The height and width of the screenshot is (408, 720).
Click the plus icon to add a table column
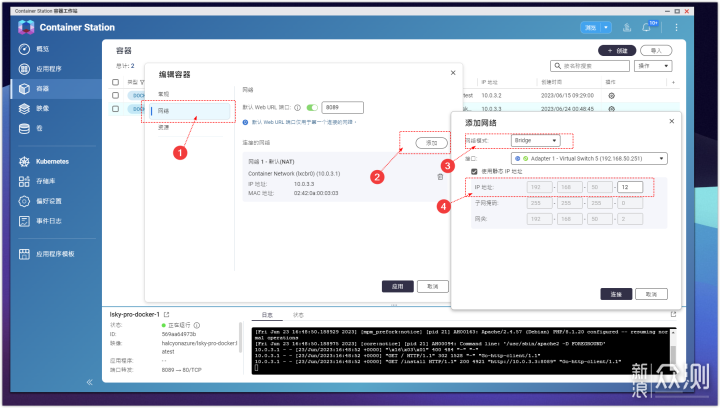point(673,82)
